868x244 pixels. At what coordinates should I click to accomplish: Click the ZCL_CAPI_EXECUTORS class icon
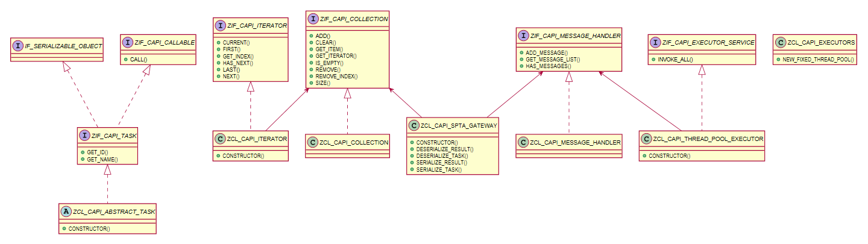coord(781,43)
